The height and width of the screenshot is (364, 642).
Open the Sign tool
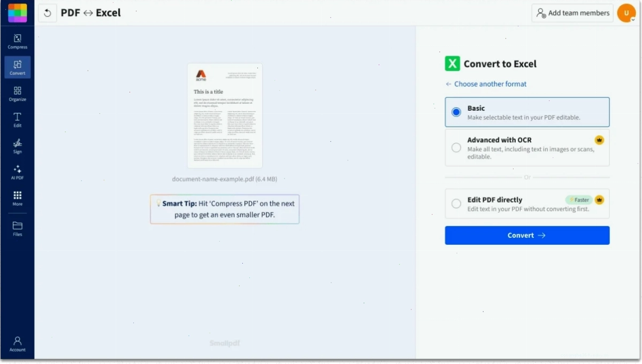coord(18,146)
